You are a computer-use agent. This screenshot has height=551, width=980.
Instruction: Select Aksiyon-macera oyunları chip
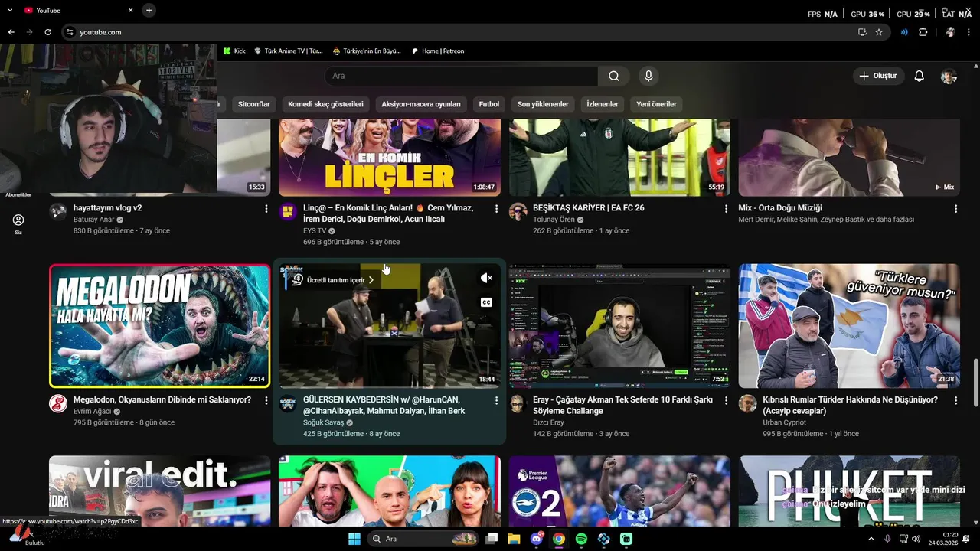[x=421, y=104]
